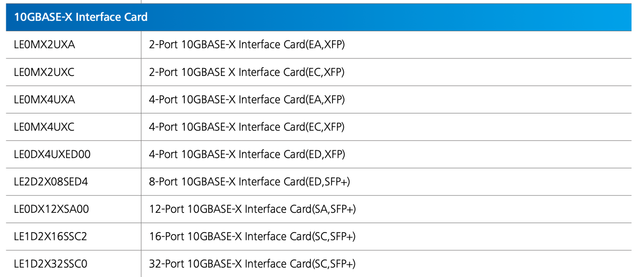Click the 32-Port Interface Card(SC,SFP+) description
This screenshot has width=644, height=277.
click(x=252, y=264)
